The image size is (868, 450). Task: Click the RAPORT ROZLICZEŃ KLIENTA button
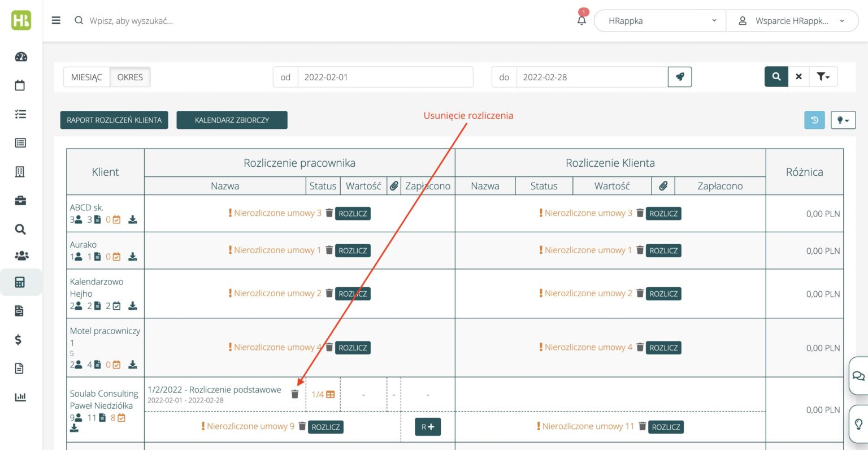[x=114, y=120]
